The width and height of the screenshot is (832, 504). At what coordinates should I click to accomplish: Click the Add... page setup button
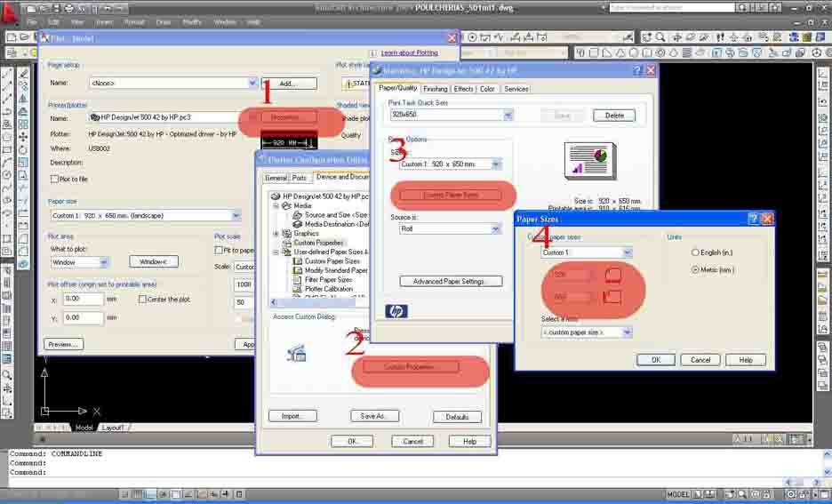point(289,84)
